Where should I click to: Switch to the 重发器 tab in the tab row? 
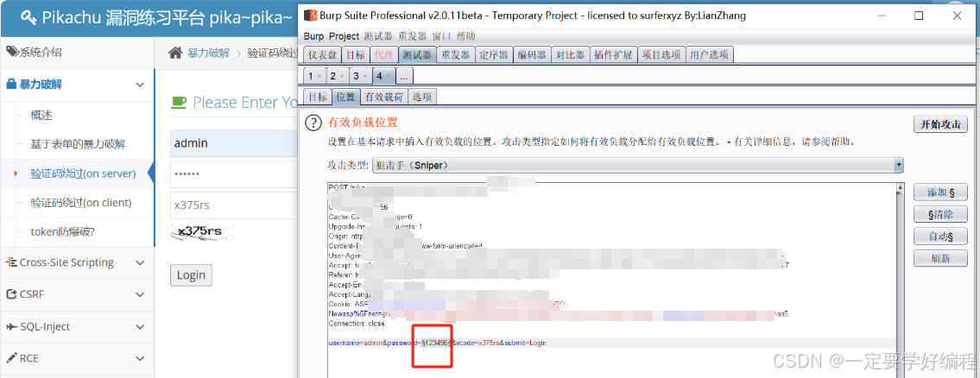(456, 55)
